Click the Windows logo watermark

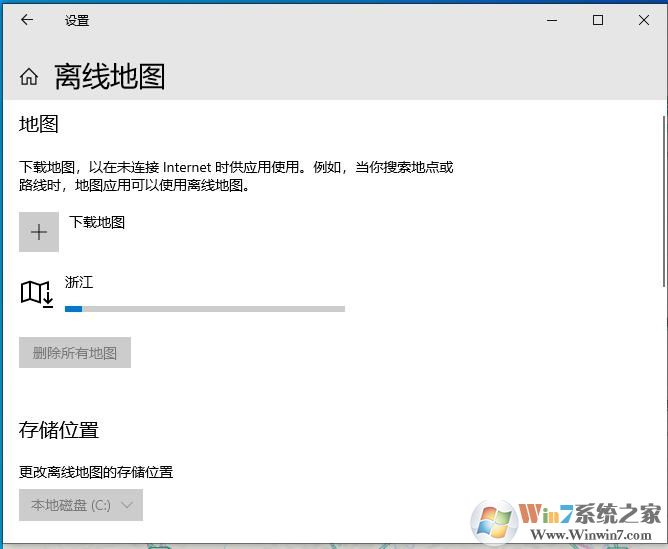point(495,522)
